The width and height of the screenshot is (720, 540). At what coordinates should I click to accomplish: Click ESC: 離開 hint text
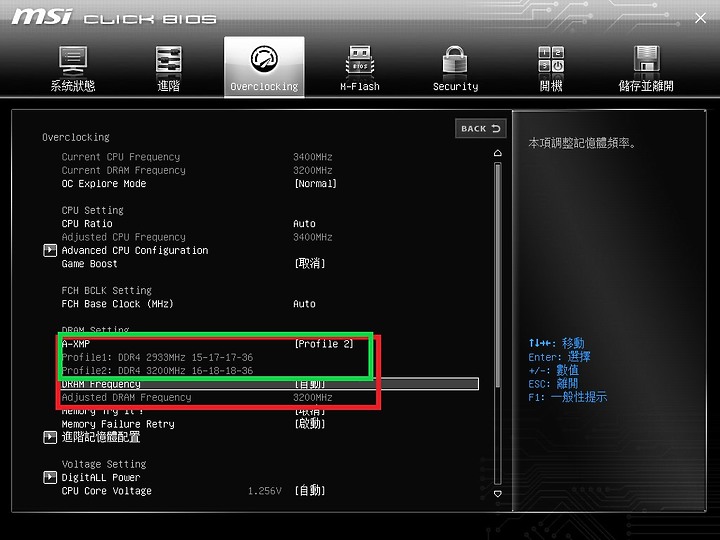click(x=553, y=383)
